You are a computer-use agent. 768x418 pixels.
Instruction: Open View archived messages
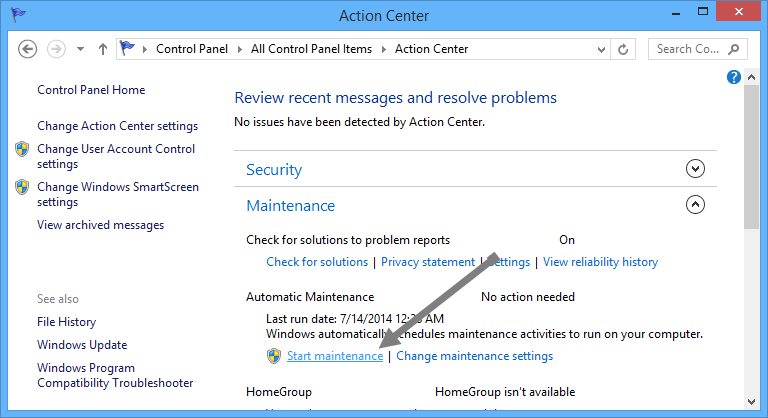(x=100, y=225)
